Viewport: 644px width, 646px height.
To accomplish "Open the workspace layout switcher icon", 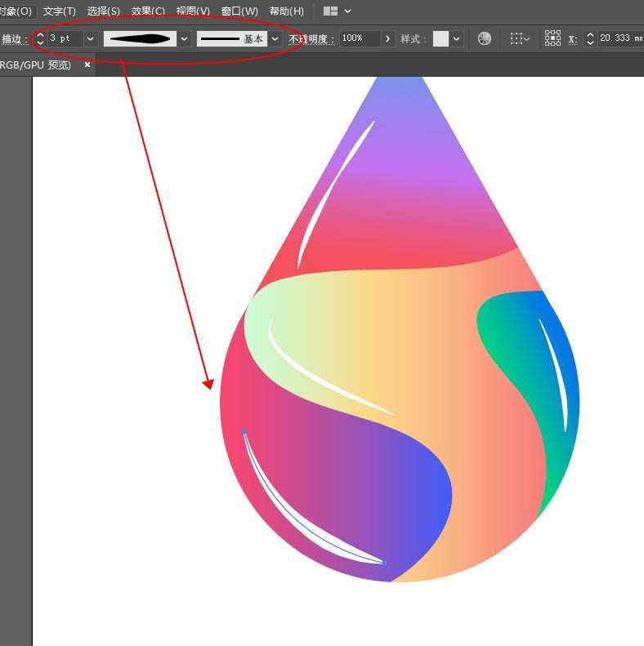I will coord(330,11).
